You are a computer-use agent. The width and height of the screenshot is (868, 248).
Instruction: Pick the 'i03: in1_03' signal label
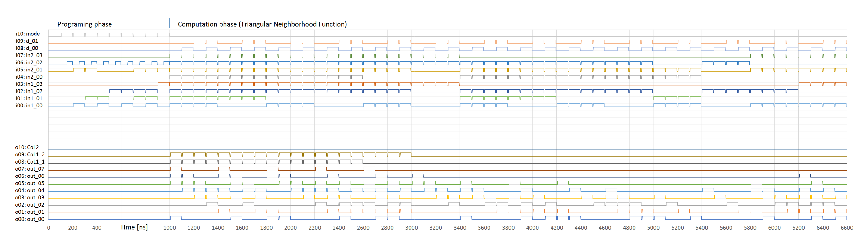[29, 84]
